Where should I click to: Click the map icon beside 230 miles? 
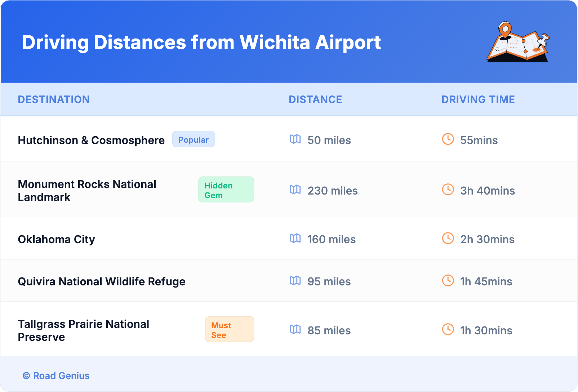click(295, 190)
